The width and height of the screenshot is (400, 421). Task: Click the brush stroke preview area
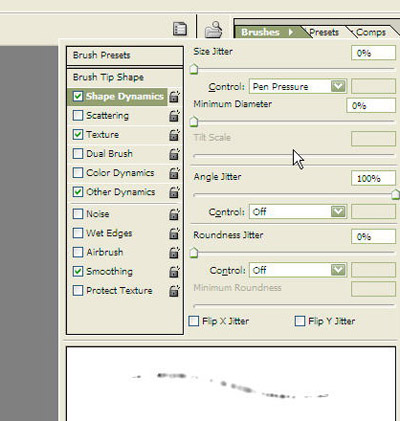[x=231, y=384]
